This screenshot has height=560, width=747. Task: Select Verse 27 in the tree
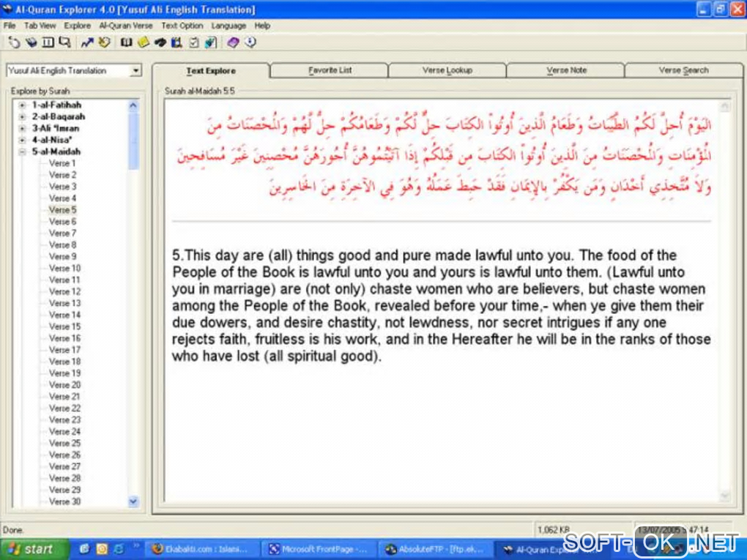[x=64, y=467]
